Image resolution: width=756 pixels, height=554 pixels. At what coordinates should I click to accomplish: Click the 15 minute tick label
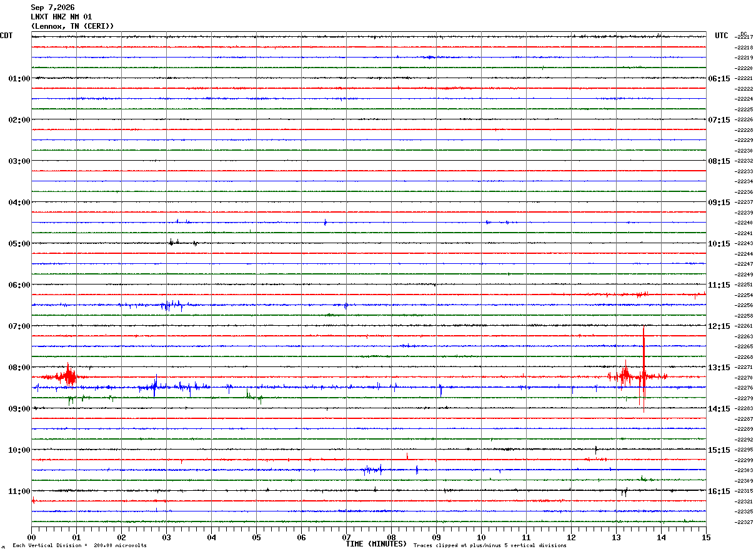point(706,537)
